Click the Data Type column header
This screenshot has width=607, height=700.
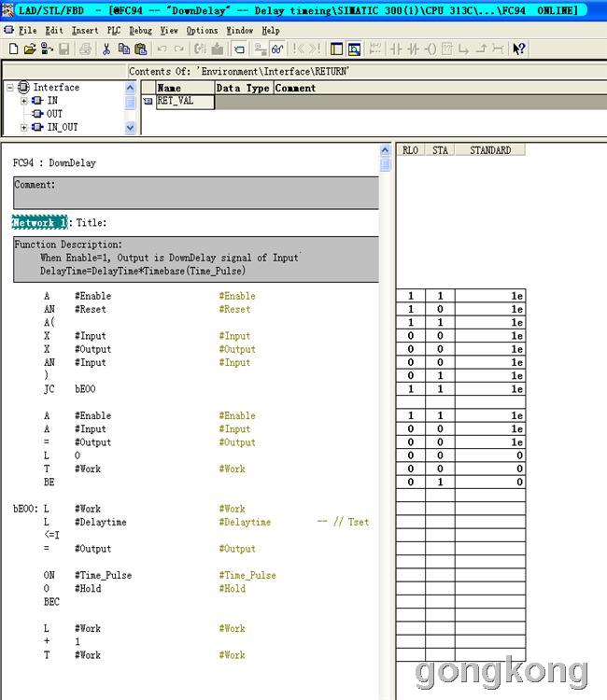[x=244, y=88]
